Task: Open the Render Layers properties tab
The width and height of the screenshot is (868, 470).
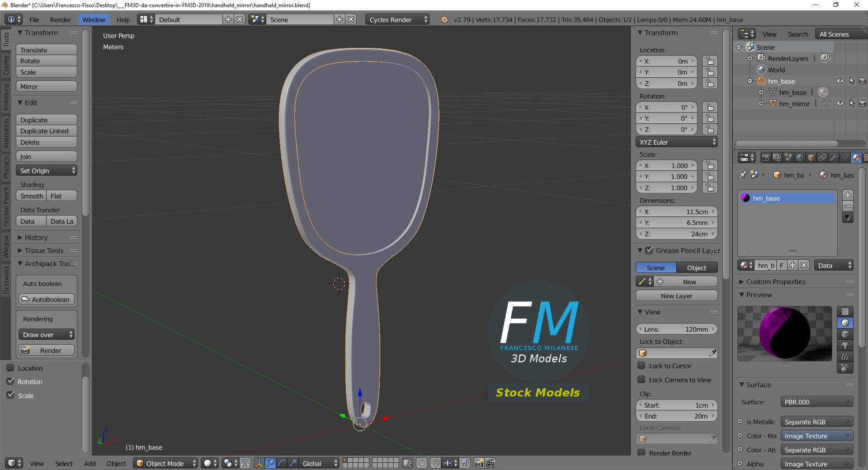Action: pyautogui.click(x=777, y=157)
